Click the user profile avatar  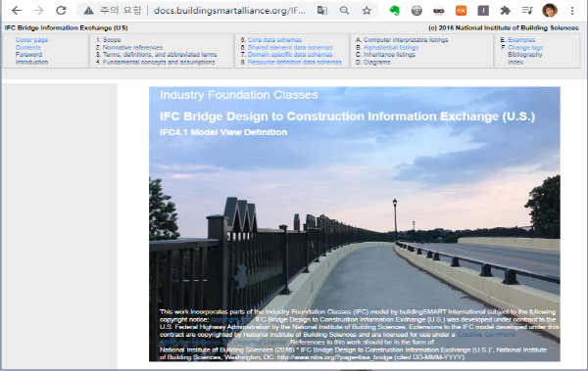550,11
